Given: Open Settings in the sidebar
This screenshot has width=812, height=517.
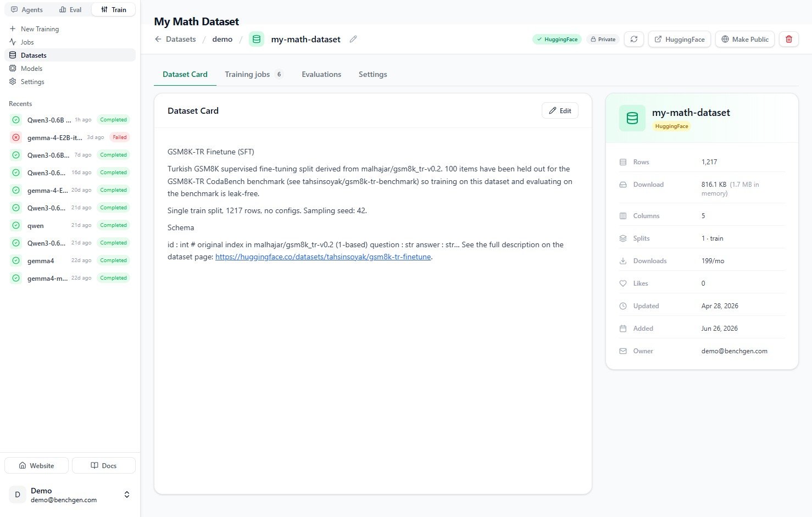Looking at the screenshot, I should point(70,81).
